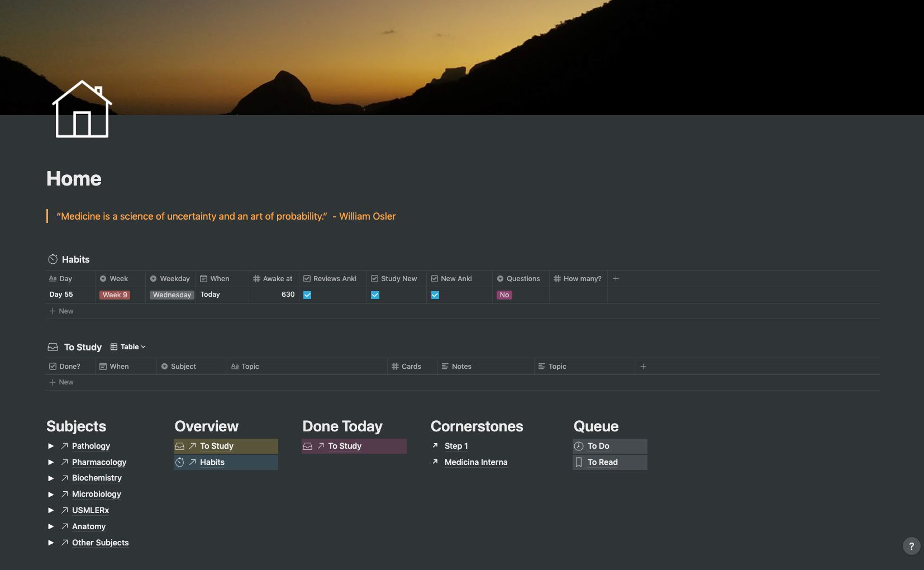Image resolution: width=924 pixels, height=570 pixels.
Task: Open the Cards column header menu
Action: point(411,366)
